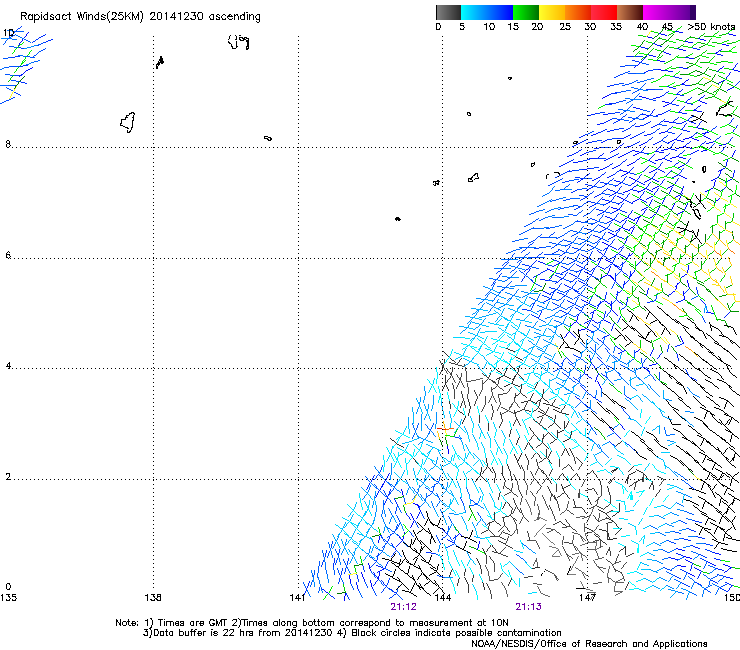Select the "8" latitude axis label

point(8,144)
